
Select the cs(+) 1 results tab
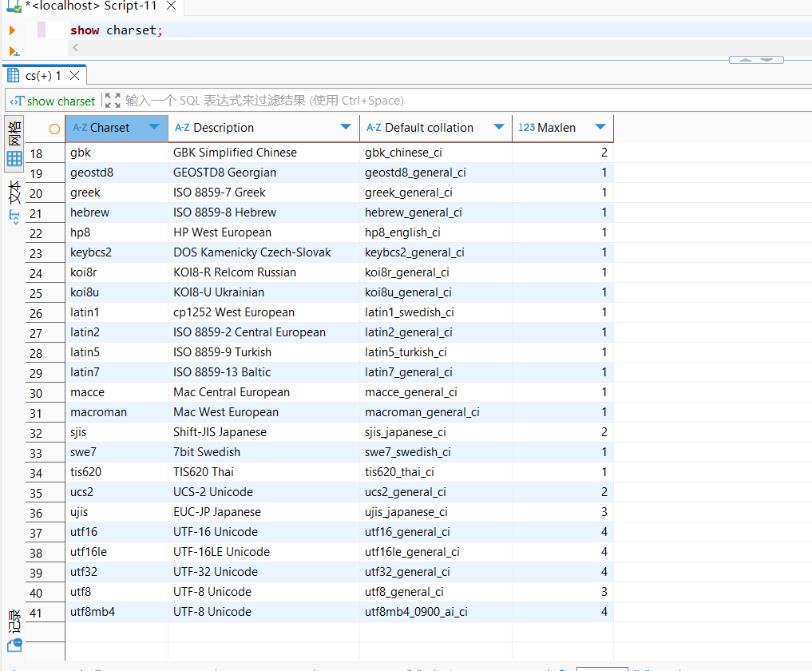[42, 76]
